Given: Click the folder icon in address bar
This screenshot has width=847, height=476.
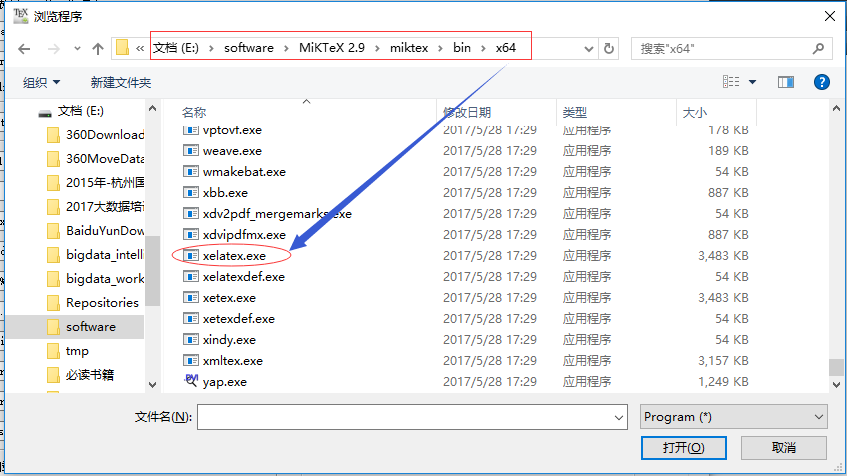Looking at the screenshot, I should 122,48.
